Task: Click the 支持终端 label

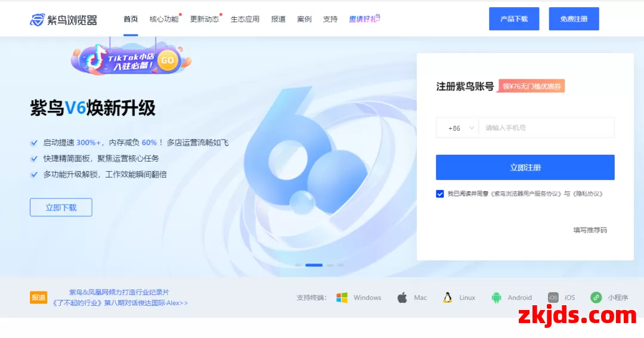Action: 311,297
